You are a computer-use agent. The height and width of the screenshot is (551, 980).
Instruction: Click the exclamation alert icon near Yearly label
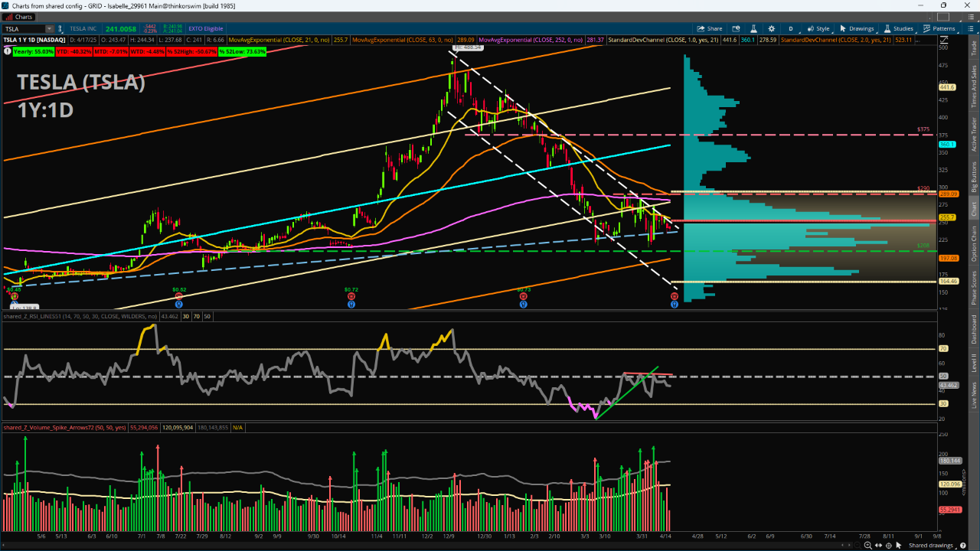click(8, 51)
